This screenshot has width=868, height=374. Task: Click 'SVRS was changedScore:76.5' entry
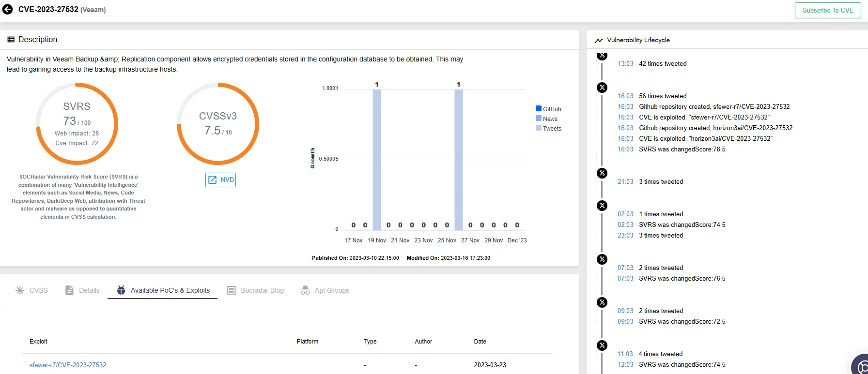[x=682, y=279]
